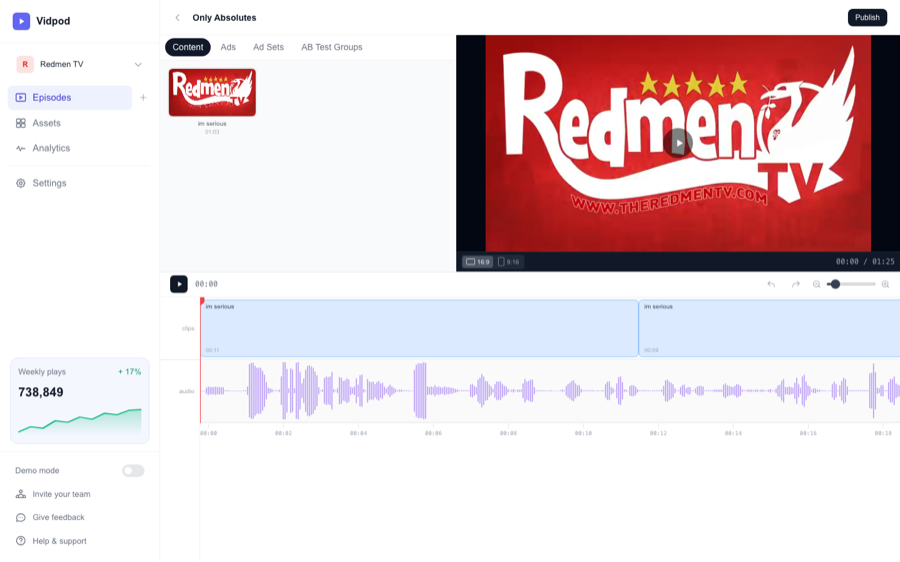Toggle Demo mode switch
900x562 pixels.
[133, 471]
